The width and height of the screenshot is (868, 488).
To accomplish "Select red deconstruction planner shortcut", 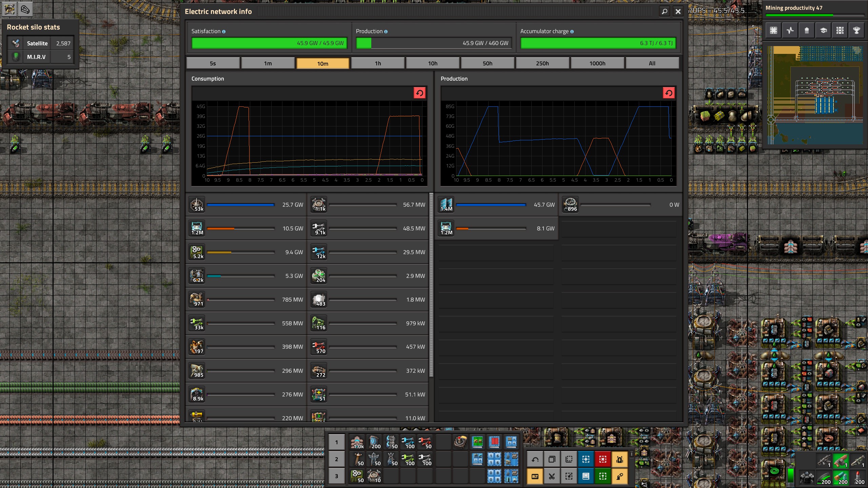I will tap(603, 460).
